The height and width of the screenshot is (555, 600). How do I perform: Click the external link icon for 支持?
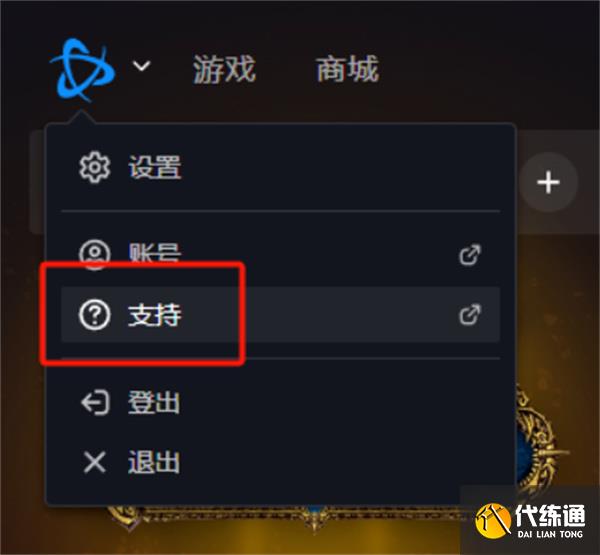(470, 315)
